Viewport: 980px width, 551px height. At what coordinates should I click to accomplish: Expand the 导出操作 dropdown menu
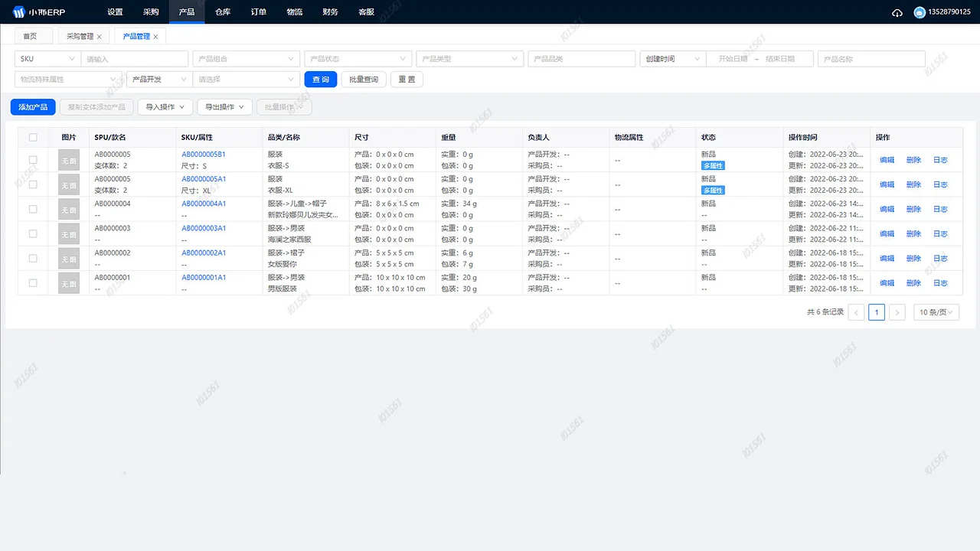(224, 107)
